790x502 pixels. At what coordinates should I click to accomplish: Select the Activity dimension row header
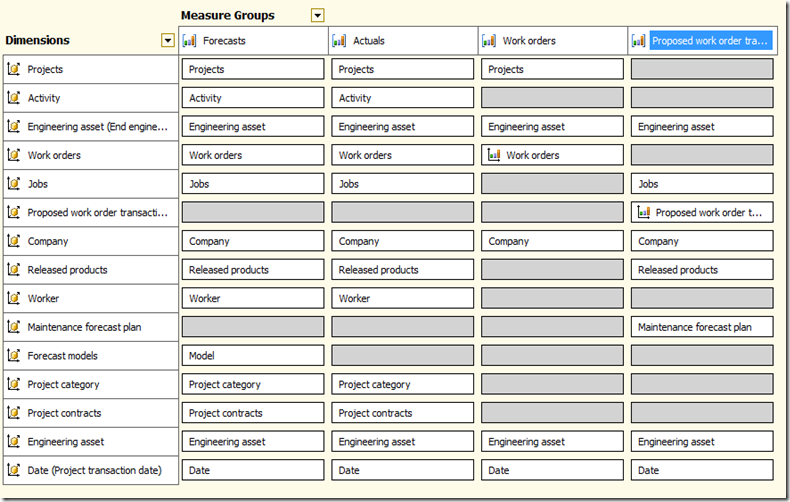(90, 98)
